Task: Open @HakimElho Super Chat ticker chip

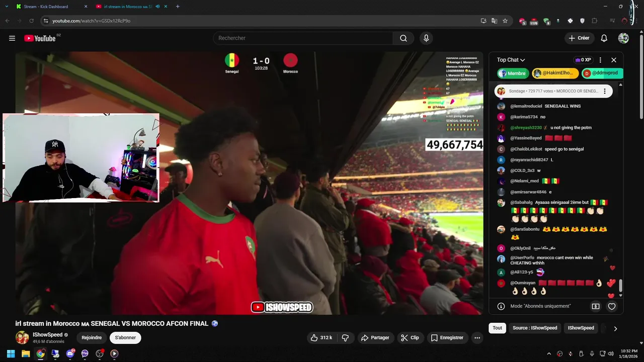Action: [555, 73]
